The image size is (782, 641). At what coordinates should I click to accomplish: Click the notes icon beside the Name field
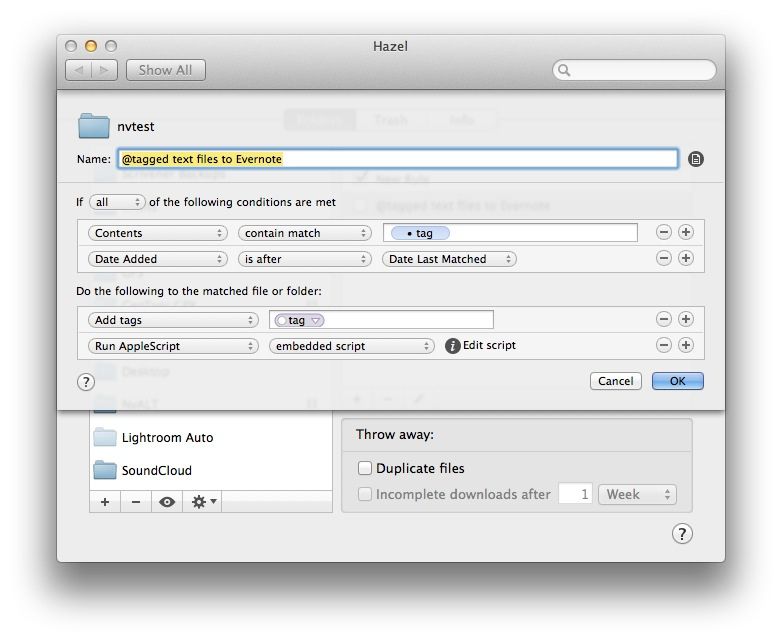coord(696,159)
